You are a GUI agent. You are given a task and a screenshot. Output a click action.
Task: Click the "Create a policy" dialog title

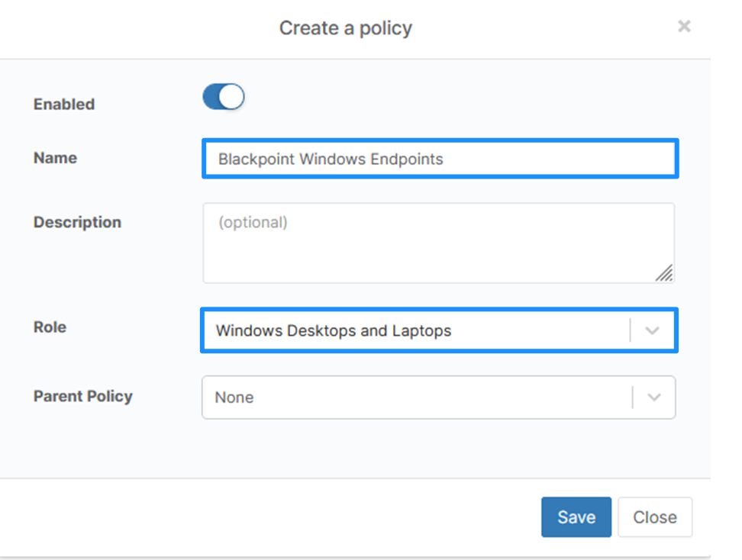(x=345, y=27)
